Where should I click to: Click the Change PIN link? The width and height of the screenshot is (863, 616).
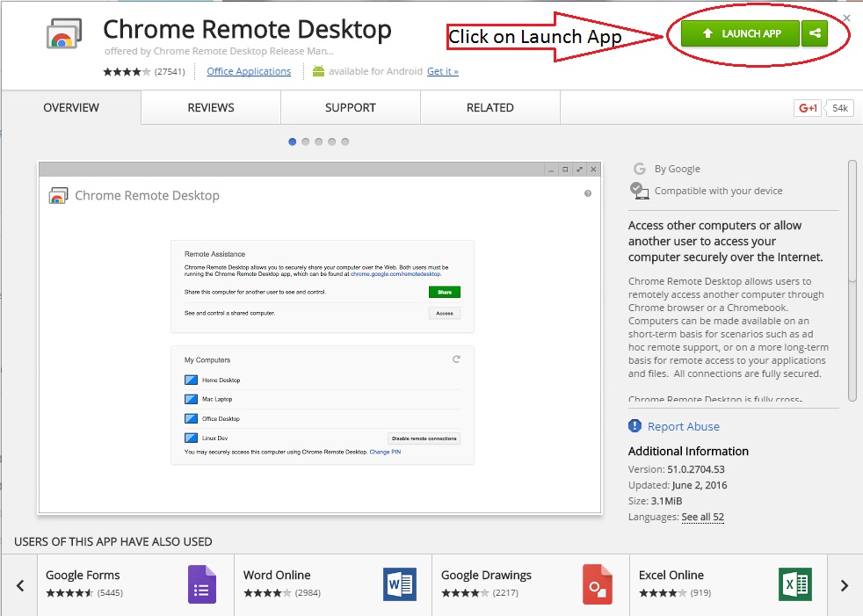pos(385,452)
